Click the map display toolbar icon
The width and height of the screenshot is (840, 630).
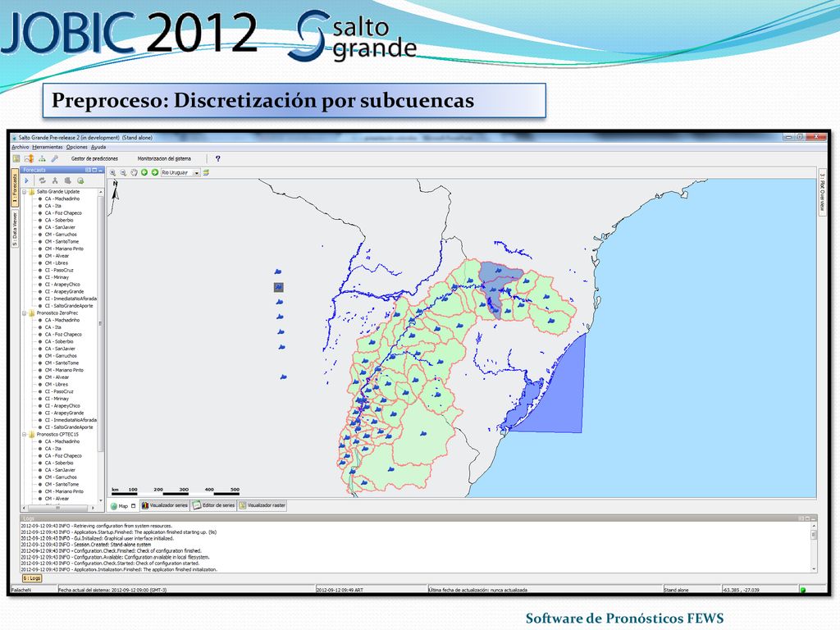point(16,158)
